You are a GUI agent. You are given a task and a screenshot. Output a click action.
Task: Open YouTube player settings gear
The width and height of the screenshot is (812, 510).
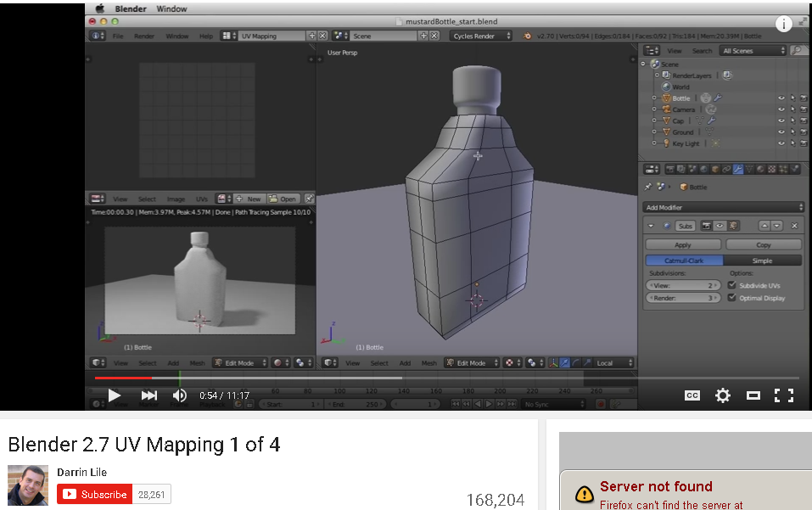722,395
